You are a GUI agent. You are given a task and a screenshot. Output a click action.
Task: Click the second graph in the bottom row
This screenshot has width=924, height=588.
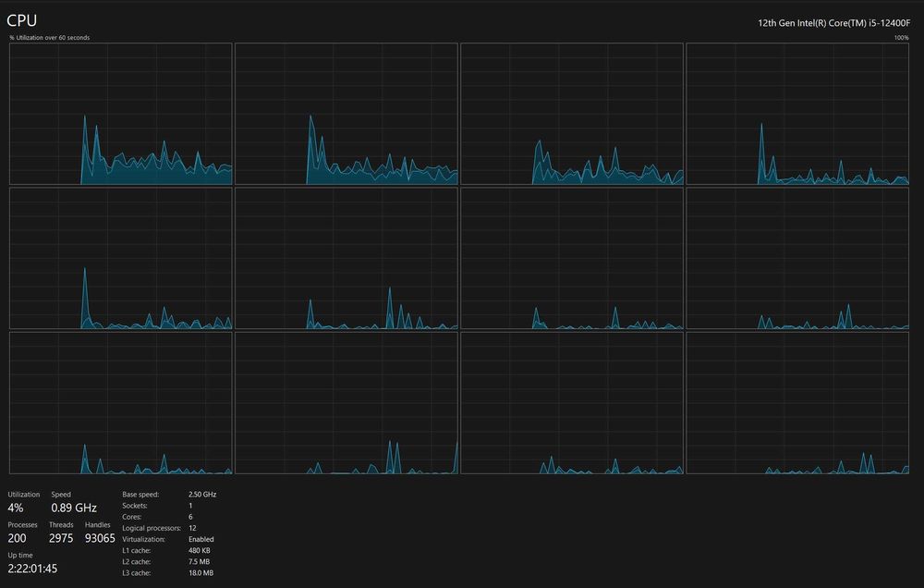coord(346,403)
